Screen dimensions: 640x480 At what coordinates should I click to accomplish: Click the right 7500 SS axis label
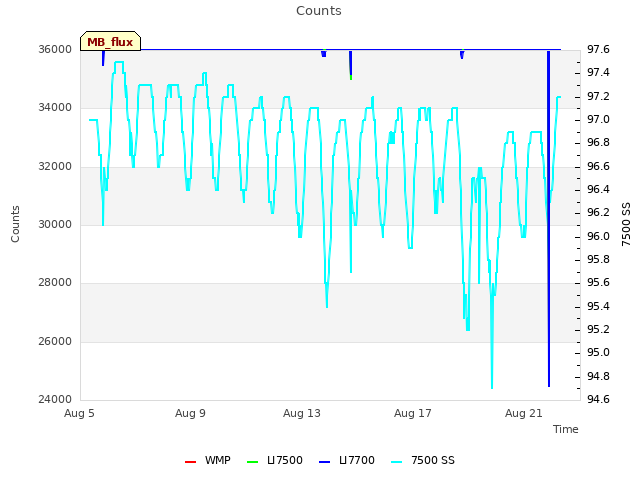[x=626, y=224]
